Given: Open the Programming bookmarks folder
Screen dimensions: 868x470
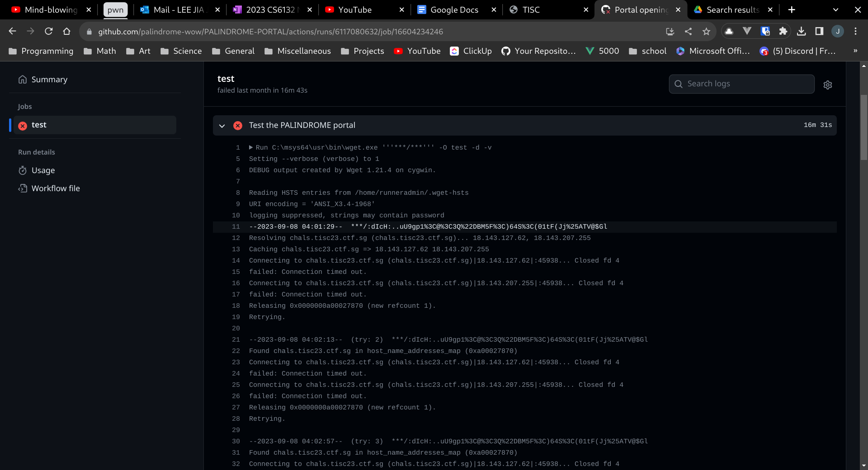Looking at the screenshot, I should point(41,51).
